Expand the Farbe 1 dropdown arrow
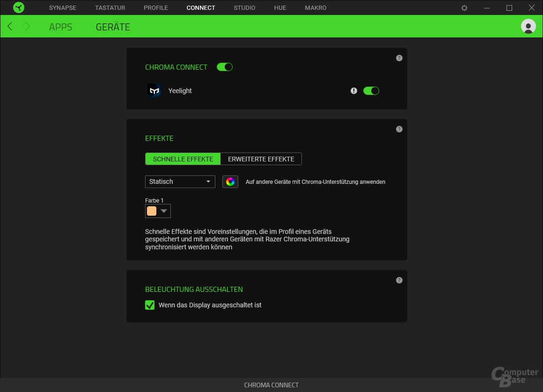 tap(164, 211)
